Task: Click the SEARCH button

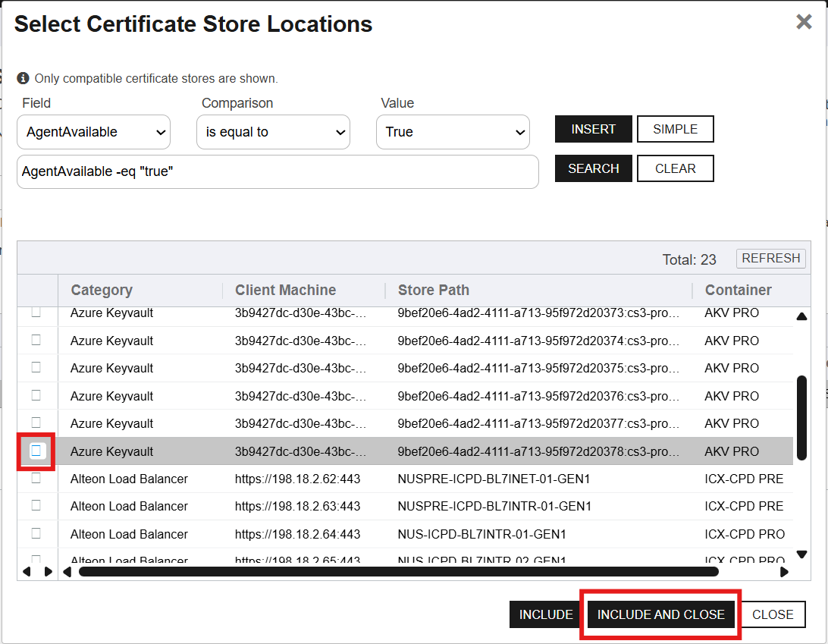Action: pos(593,168)
